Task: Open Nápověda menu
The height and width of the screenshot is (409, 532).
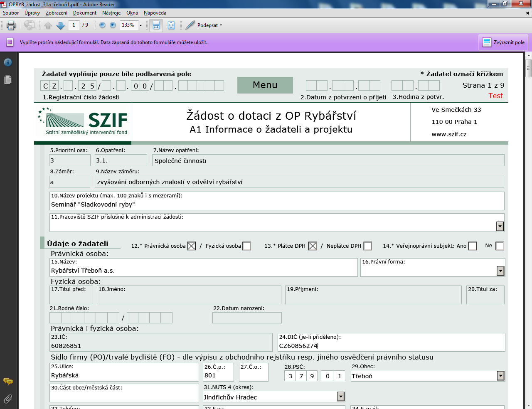Action: coord(155,13)
